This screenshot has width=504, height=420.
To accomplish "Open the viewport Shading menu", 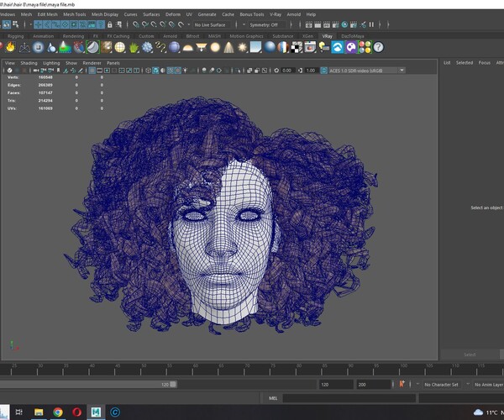I will coord(29,63).
